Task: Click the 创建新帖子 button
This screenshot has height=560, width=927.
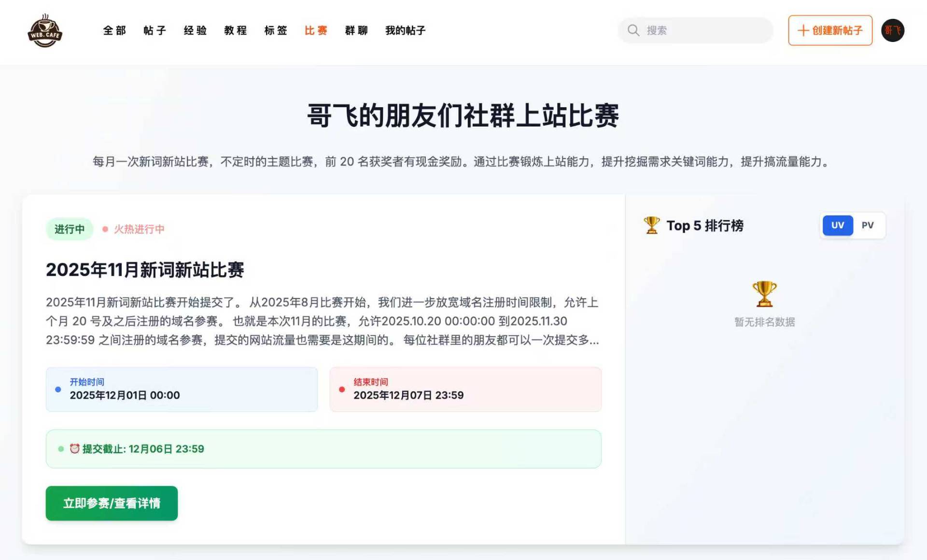Action: coord(830,30)
